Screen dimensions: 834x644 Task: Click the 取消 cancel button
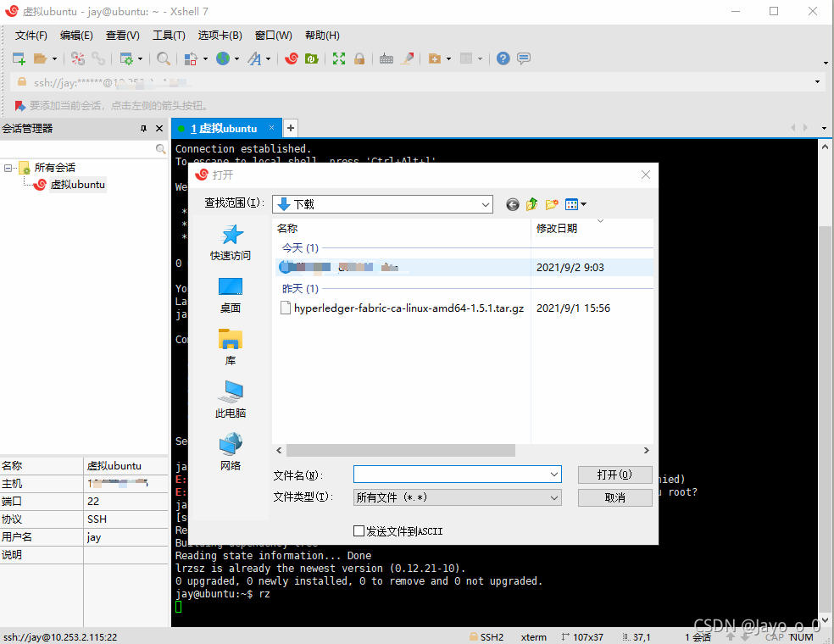pos(614,497)
